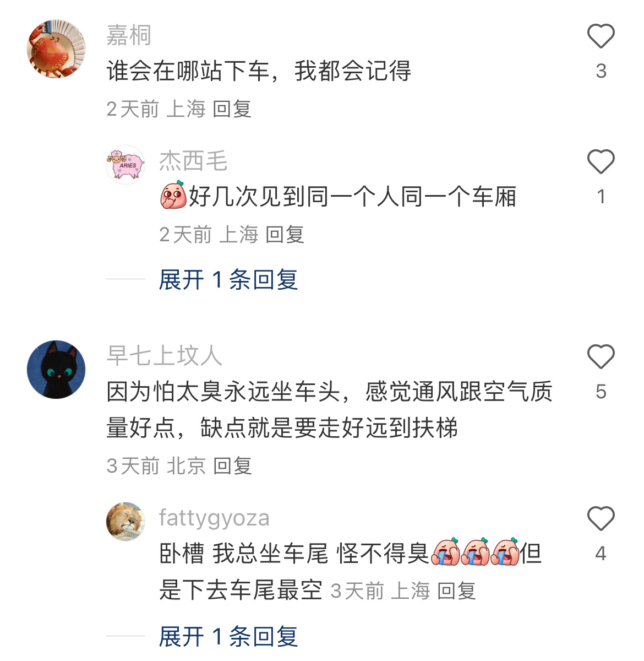Like fattygyoza's reply with the heart icon
644x661 pixels.
[x=601, y=518]
